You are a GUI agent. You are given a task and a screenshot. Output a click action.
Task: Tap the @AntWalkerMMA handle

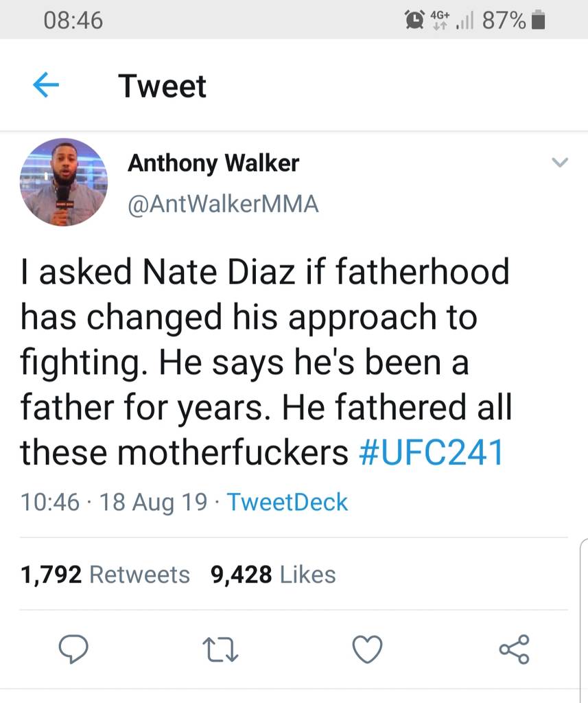[x=223, y=205]
